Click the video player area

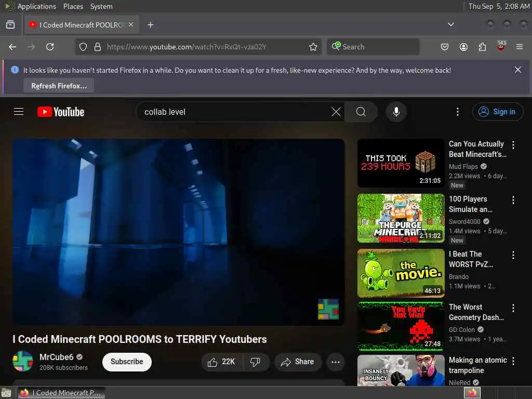(179, 232)
